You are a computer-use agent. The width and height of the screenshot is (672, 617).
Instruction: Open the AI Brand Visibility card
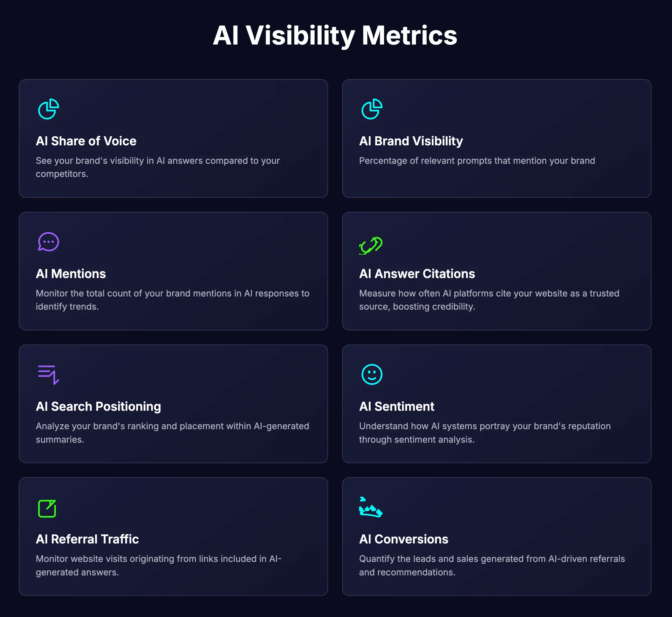[497, 138]
